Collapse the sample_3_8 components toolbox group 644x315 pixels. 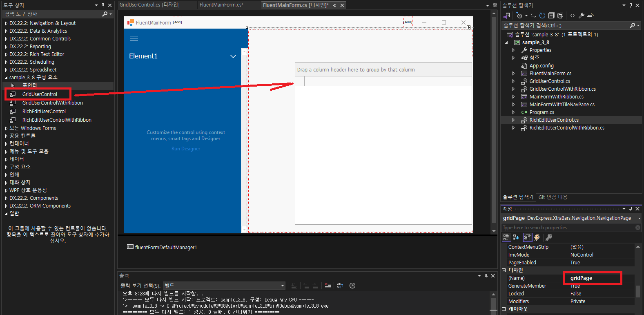(x=6, y=78)
